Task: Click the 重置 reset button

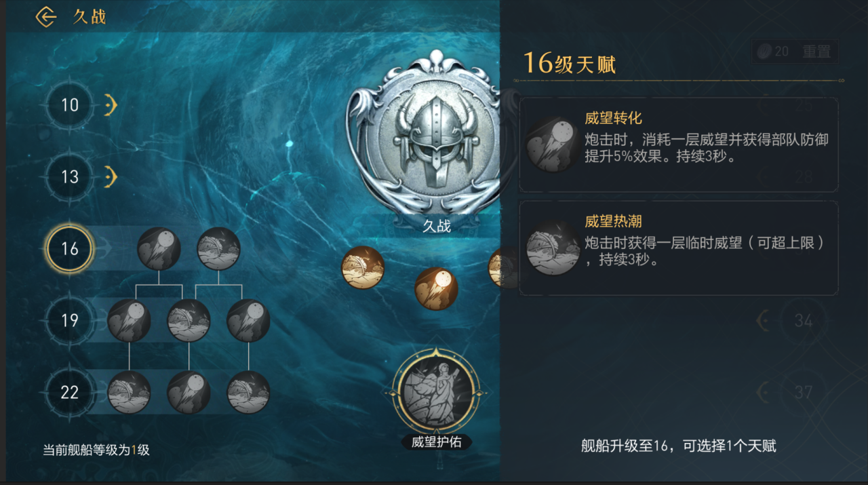Action: click(x=795, y=52)
